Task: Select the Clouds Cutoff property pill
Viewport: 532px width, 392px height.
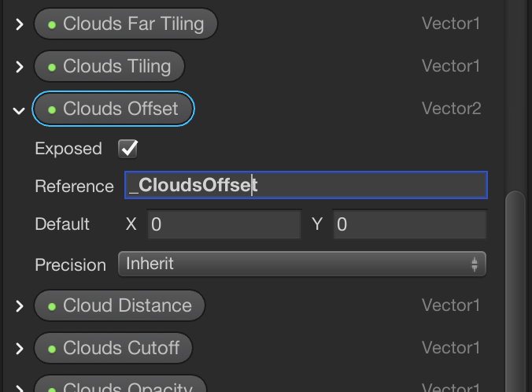Action: point(113,348)
